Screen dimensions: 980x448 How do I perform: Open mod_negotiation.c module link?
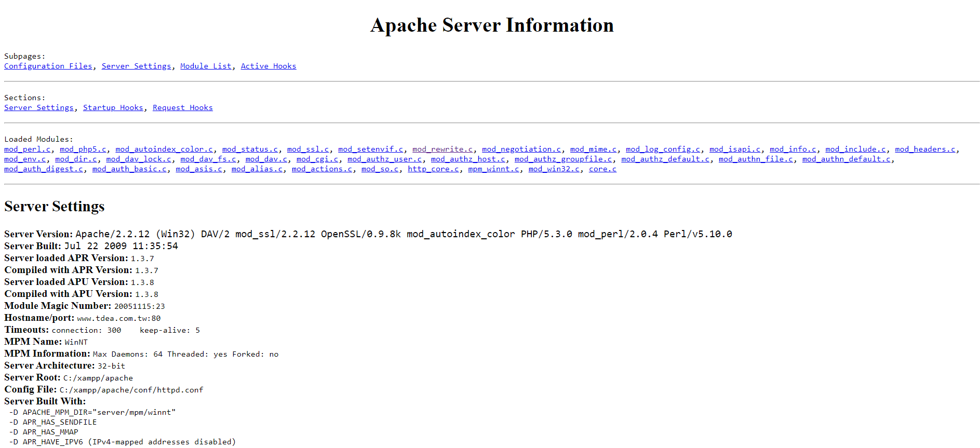521,149
